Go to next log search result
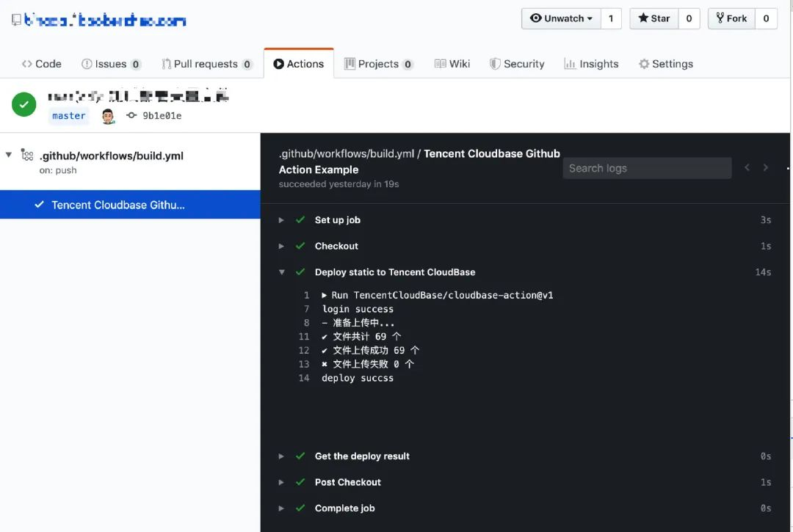Screen dimensions: 793x532 (766, 167)
